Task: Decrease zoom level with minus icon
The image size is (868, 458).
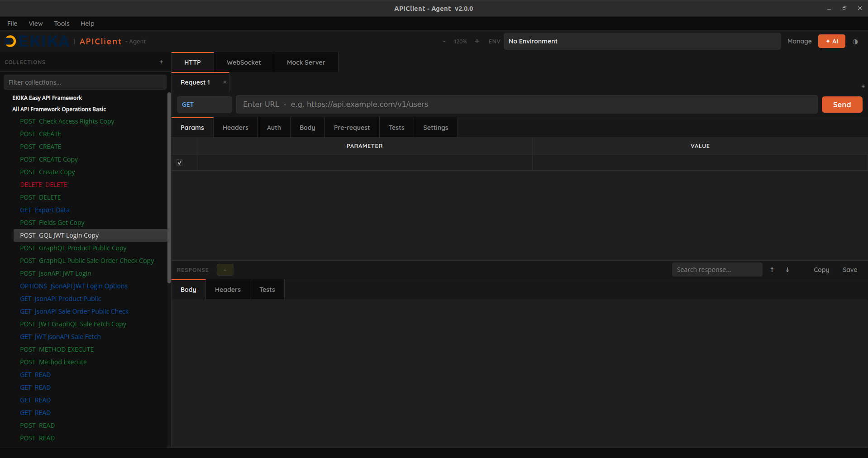Action: (x=444, y=41)
